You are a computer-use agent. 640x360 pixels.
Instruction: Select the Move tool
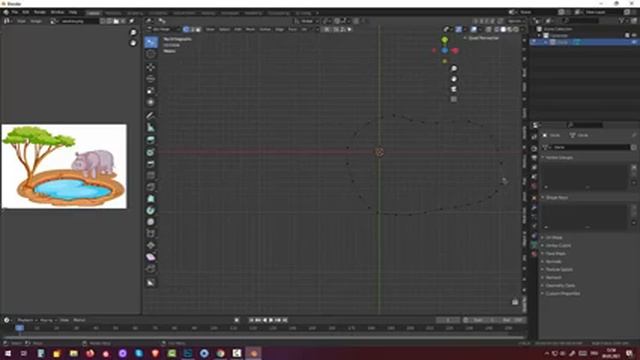click(151, 67)
